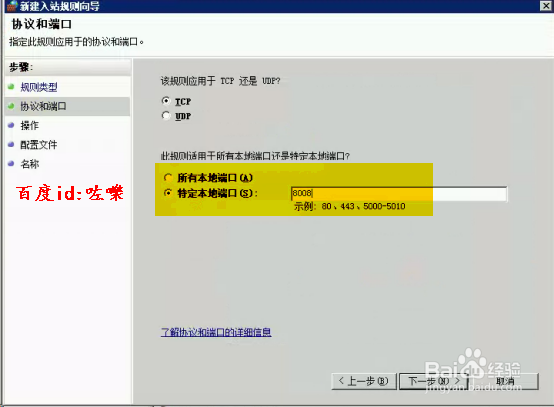
Task: Click blue bullet icon beside 名称
Action: pos(11,163)
